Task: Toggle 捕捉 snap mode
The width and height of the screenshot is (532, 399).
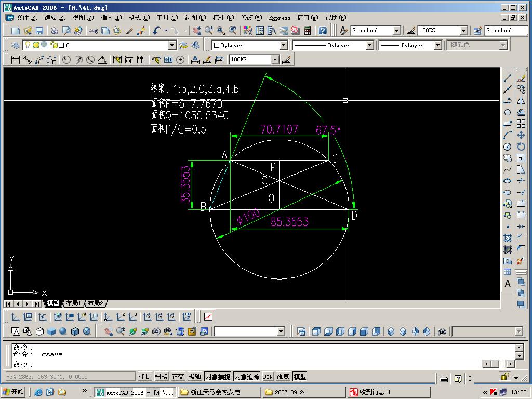Action: pos(144,377)
